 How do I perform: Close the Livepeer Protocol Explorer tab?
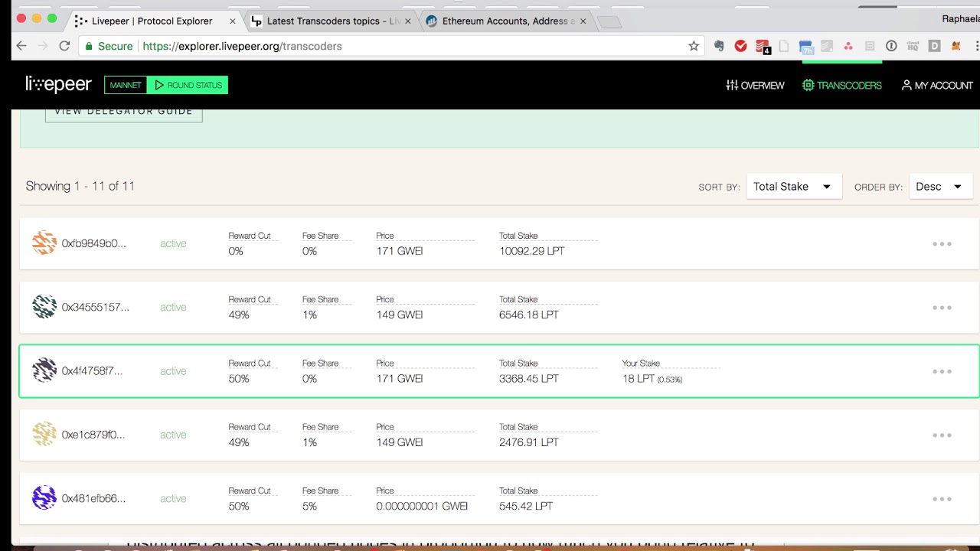click(x=233, y=21)
